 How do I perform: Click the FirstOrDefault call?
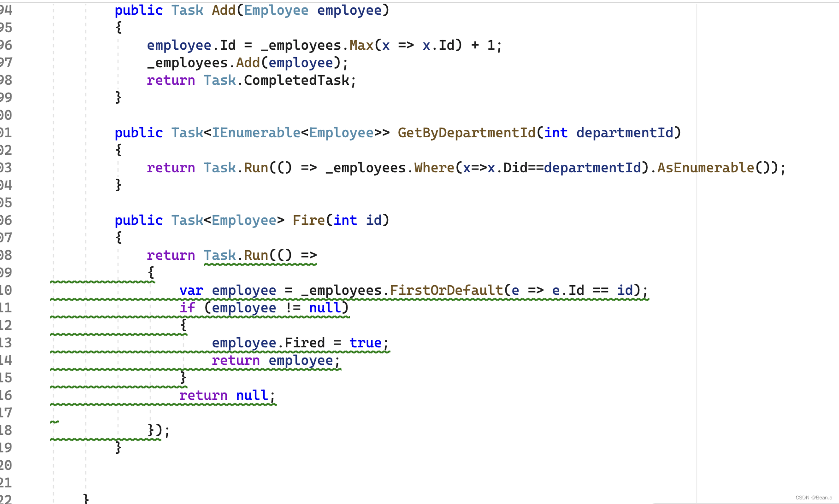coord(446,290)
